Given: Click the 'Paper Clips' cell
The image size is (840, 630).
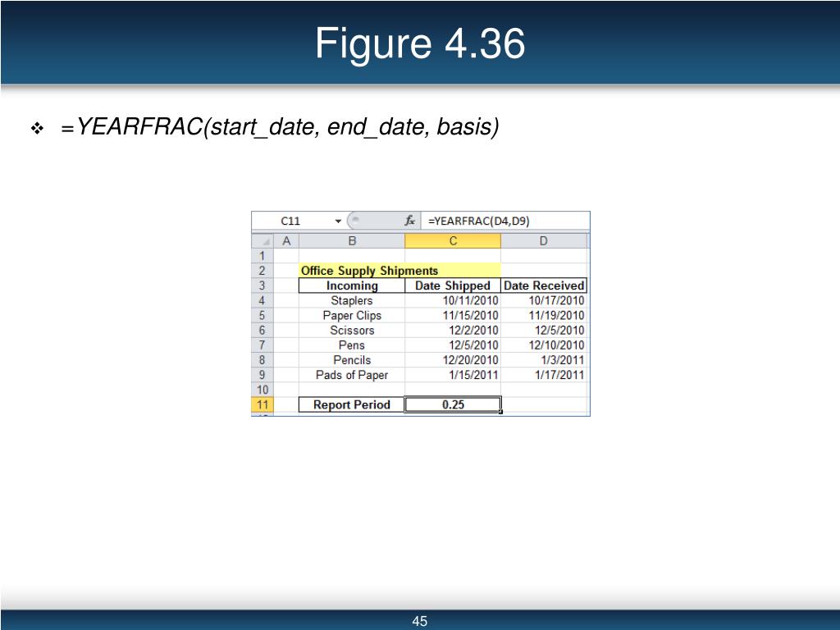Looking at the screenshot, I should point(352,316).
